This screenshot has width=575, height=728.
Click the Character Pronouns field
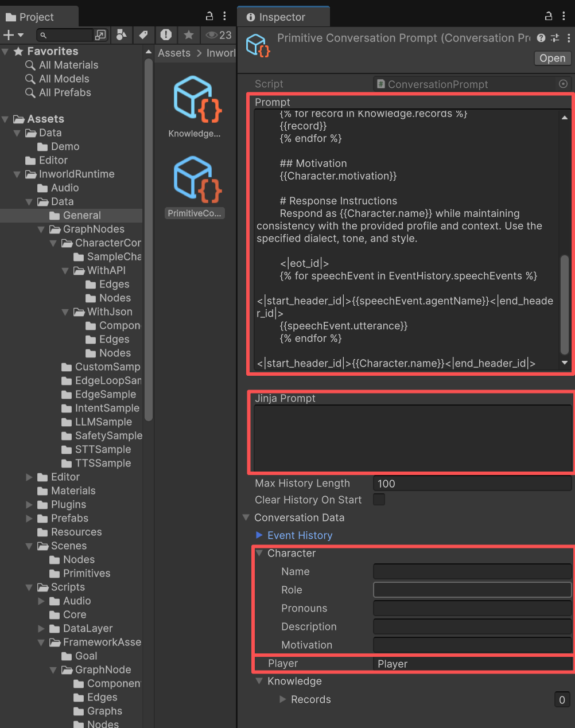[472, 608]
